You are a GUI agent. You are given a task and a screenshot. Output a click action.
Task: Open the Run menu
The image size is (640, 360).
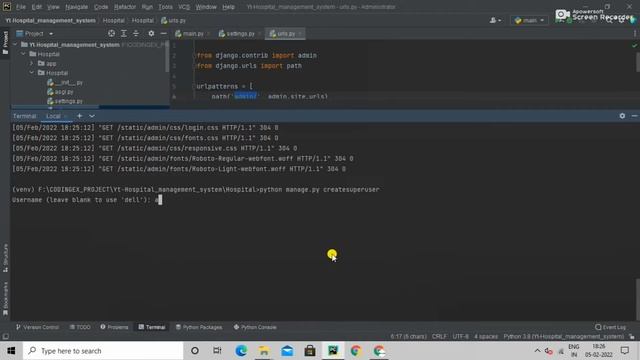click(x=147, y=7)
